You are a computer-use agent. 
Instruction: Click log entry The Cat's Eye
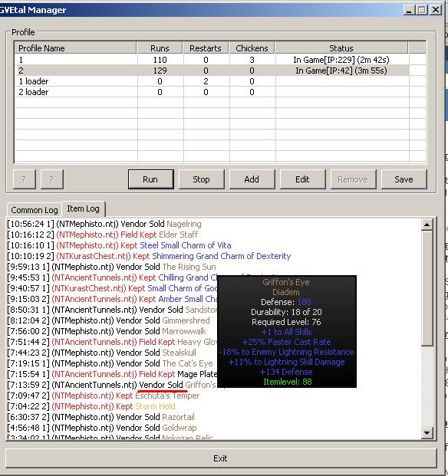click(110, 363)
